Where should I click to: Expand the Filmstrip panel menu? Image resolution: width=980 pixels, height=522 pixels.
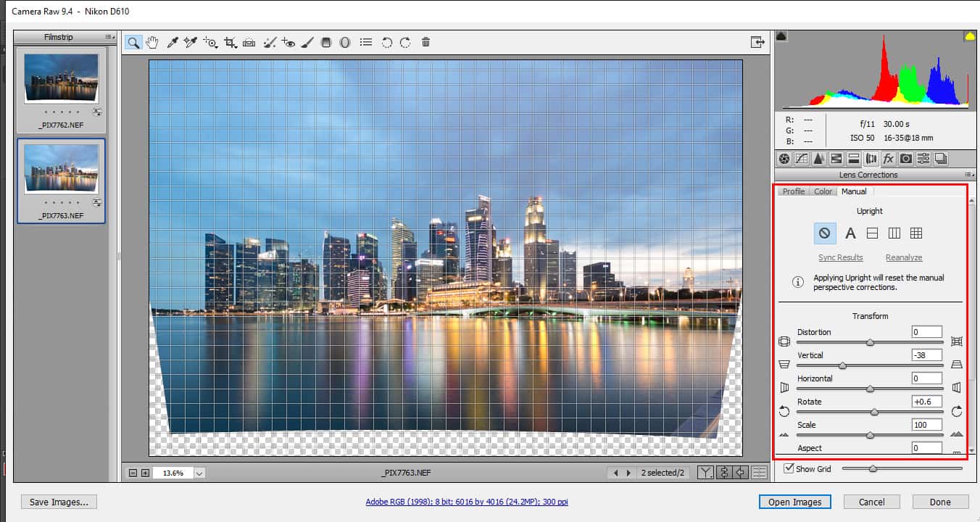click(109, 37)
